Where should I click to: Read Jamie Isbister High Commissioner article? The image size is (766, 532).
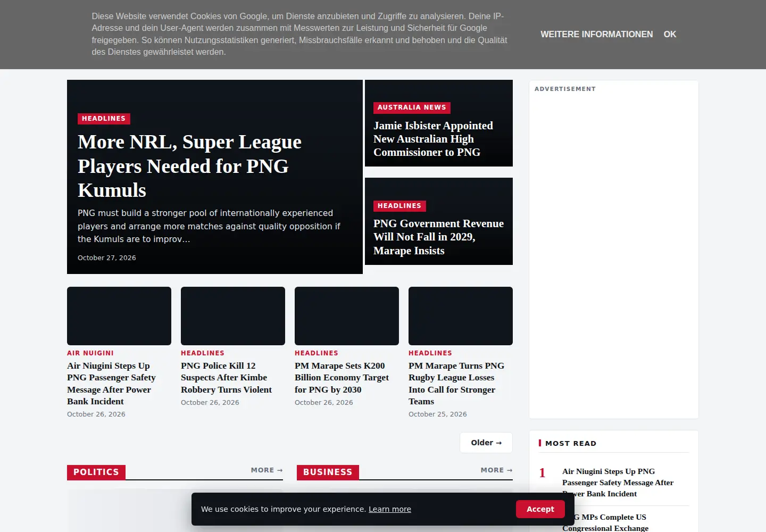pos(433,139)
